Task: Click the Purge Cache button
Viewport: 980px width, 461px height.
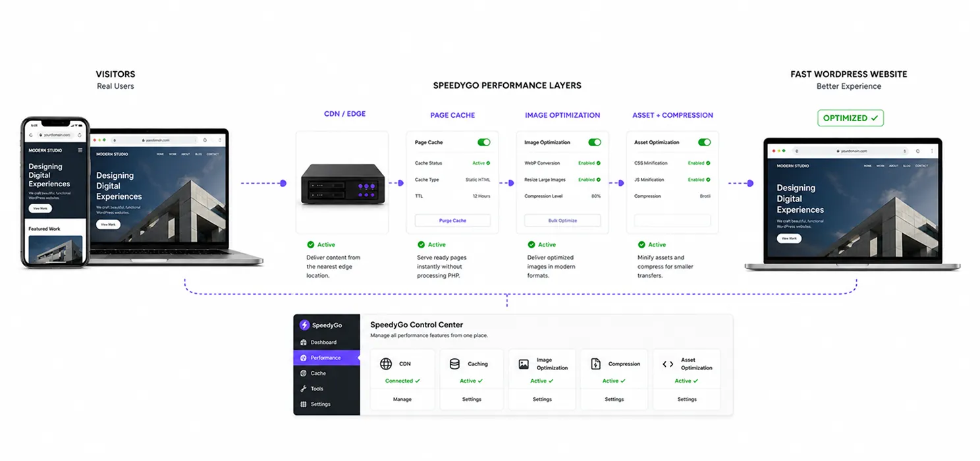Action: click(x=452, y=221)
